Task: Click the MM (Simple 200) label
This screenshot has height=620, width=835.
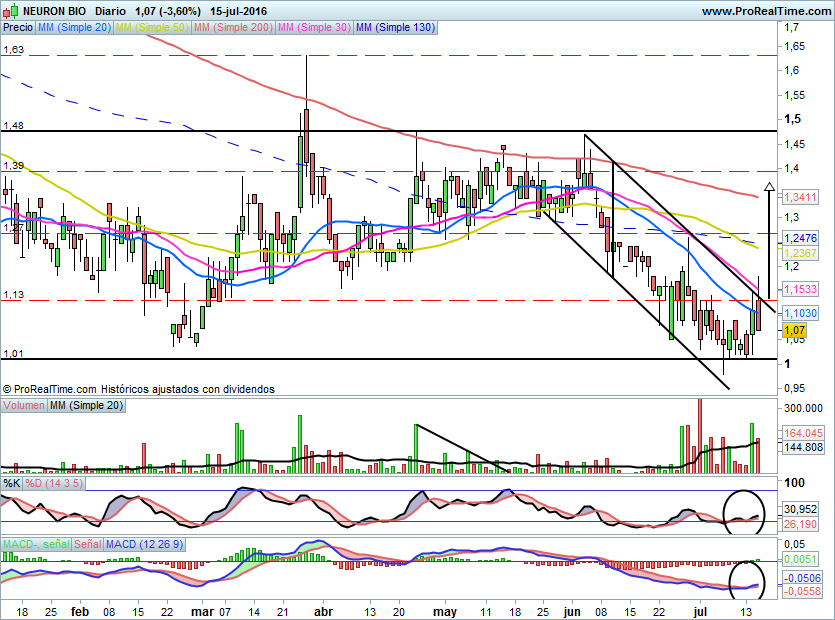Action: pos(233,28)
